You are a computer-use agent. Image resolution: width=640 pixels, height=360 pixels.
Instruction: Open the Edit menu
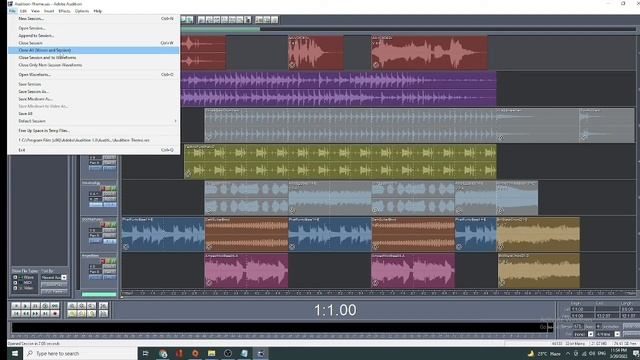[23, 11]
